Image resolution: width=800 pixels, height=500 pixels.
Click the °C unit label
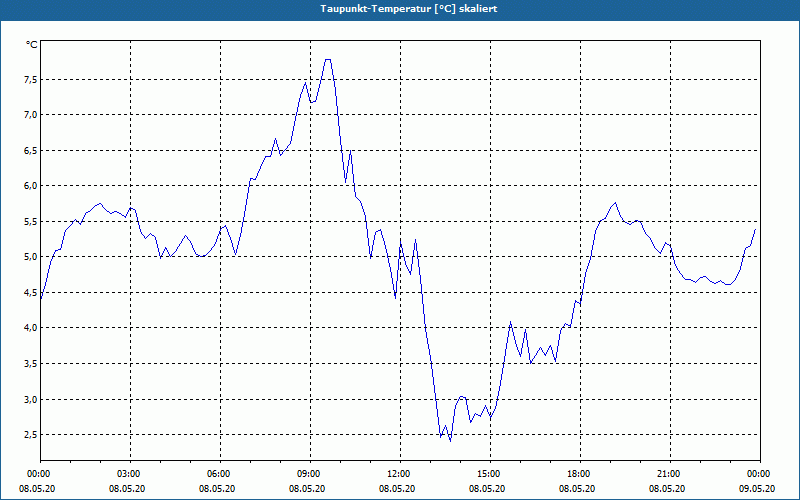pyautogui.click(x=32, y=45)
